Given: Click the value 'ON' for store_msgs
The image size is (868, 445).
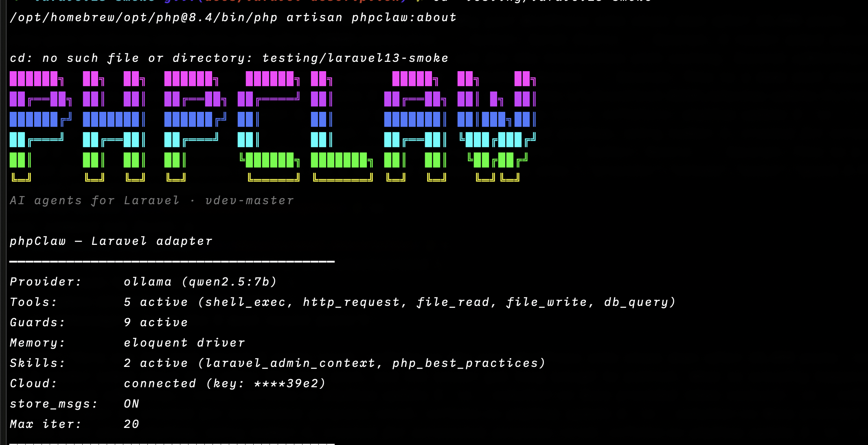Looking at the screenshot, I should 132,404.
